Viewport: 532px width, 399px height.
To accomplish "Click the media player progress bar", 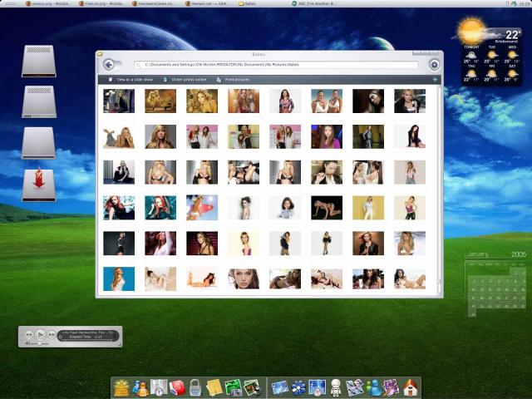I will point(89,340).
